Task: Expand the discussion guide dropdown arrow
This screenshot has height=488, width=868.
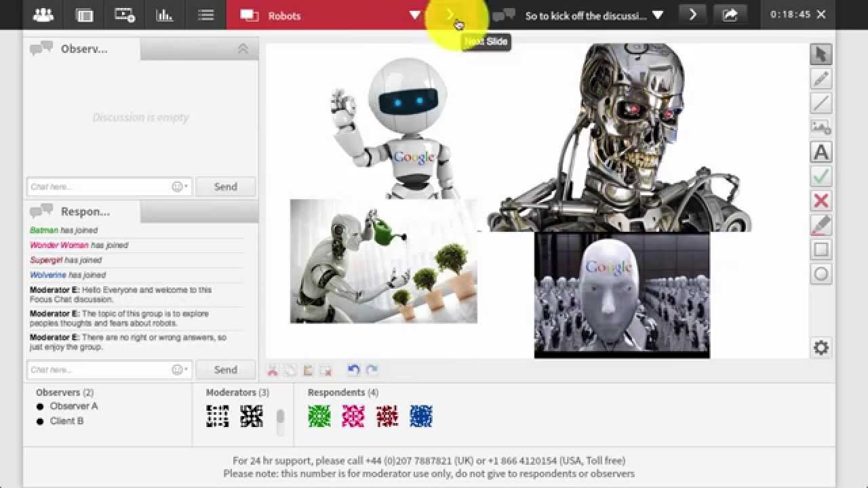Action: pyautogui.click(x=658, y=15)
